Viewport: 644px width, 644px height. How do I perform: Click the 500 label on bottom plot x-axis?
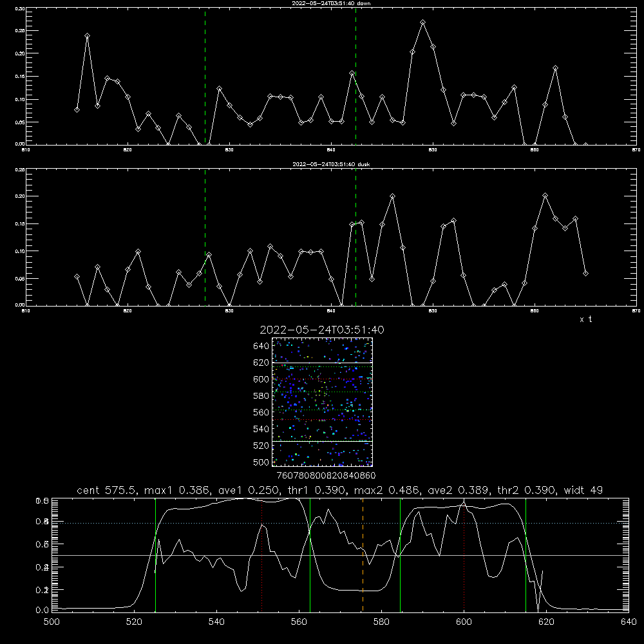[52, 622]
